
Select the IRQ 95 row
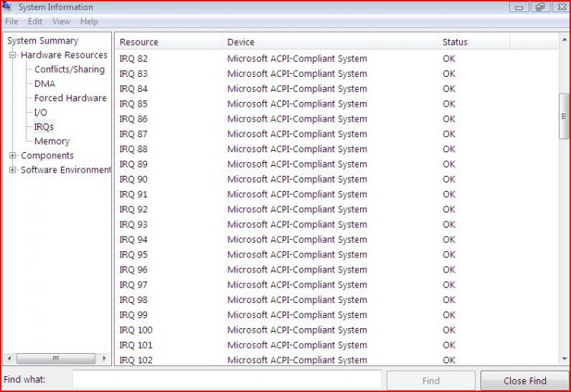336,255
